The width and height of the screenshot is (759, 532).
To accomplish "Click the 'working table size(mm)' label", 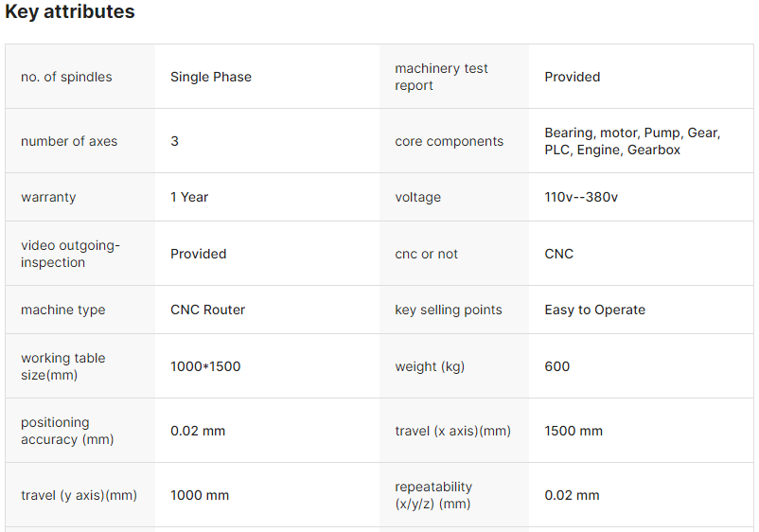I will pyautogui.click(x=63, y=366).
